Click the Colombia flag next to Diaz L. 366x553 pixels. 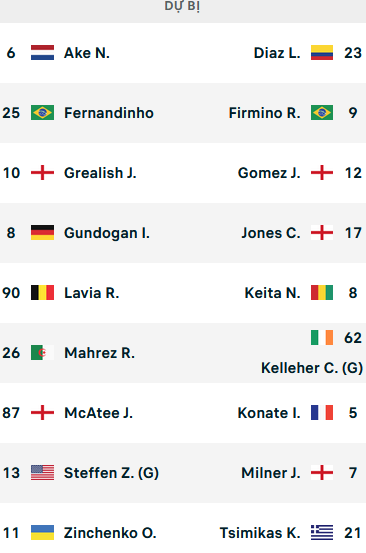[322, 53]
